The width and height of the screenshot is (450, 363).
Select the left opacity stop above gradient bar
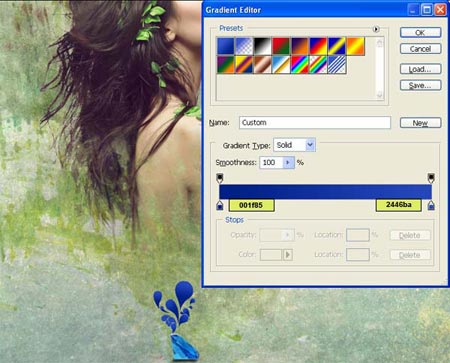tap(220, 178)
